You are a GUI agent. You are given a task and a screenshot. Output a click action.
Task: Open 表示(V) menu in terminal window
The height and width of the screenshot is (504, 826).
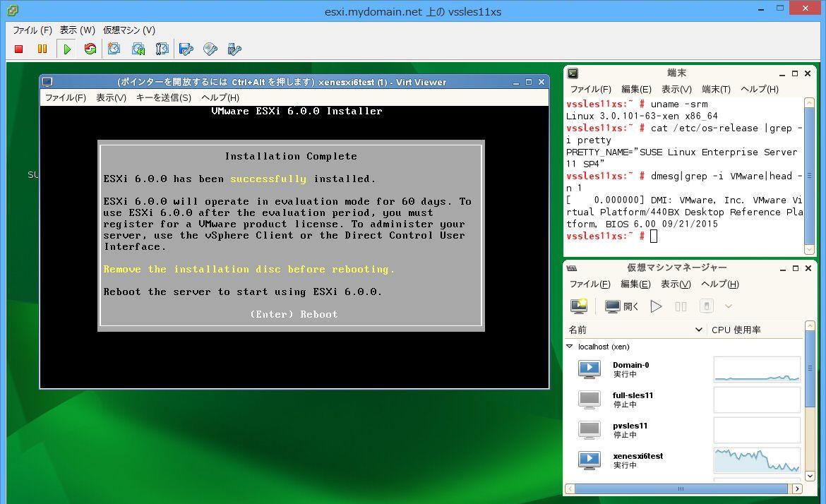pyautogui.click(x=676, y=89)
